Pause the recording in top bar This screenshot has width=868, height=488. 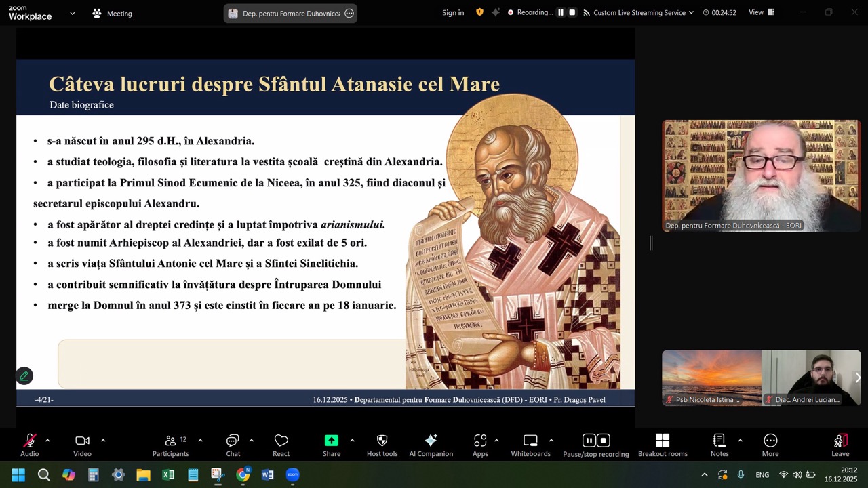coord(561,12)
